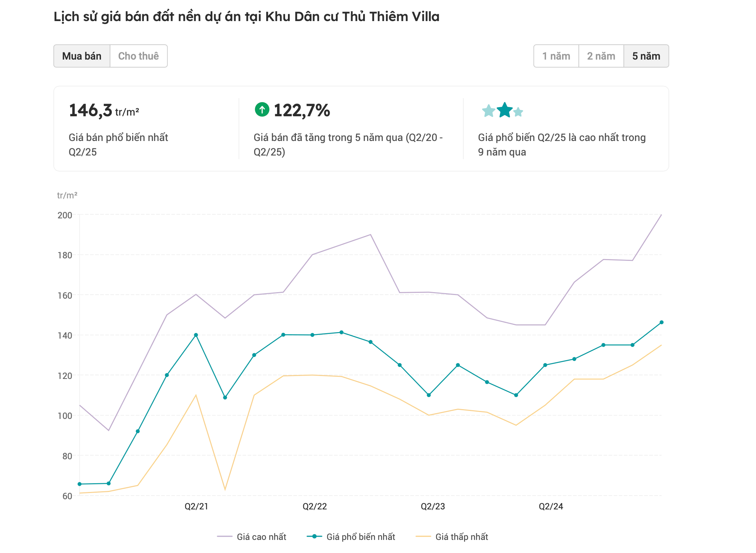Toggle the Giá thấp nhất legend label

click(x=462, y=537)
